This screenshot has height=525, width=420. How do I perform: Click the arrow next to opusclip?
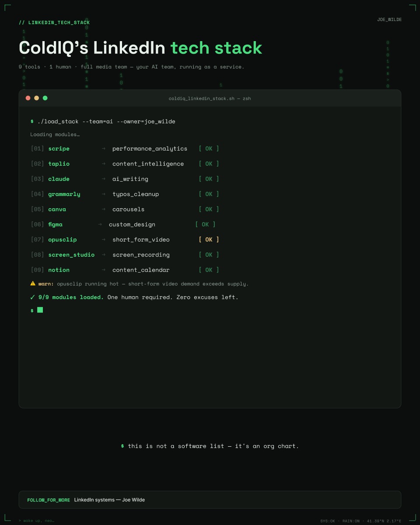coord(104,240)
